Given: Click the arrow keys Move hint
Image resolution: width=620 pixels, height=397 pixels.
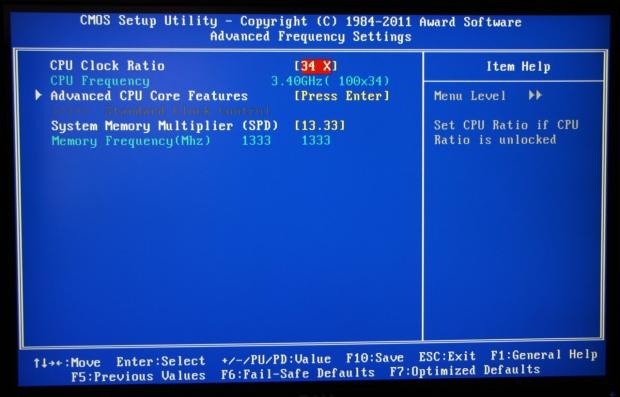Looking at the screenshot, I should point(67,363).
